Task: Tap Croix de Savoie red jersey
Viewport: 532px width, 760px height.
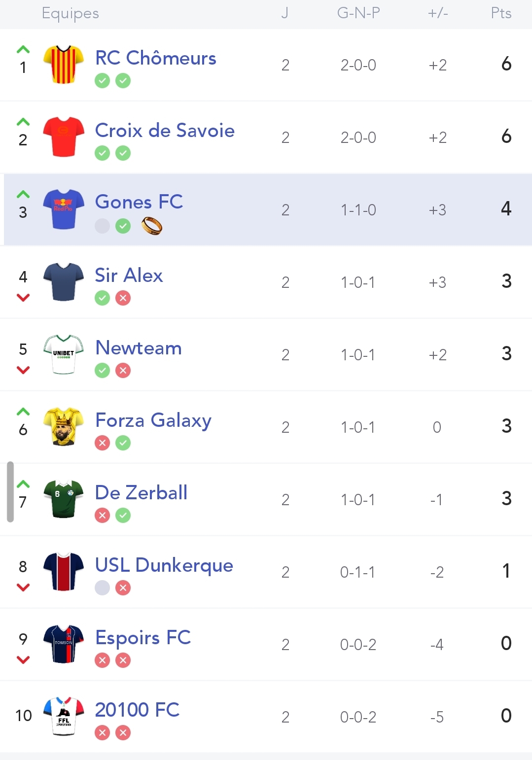Action: [64, 137]
